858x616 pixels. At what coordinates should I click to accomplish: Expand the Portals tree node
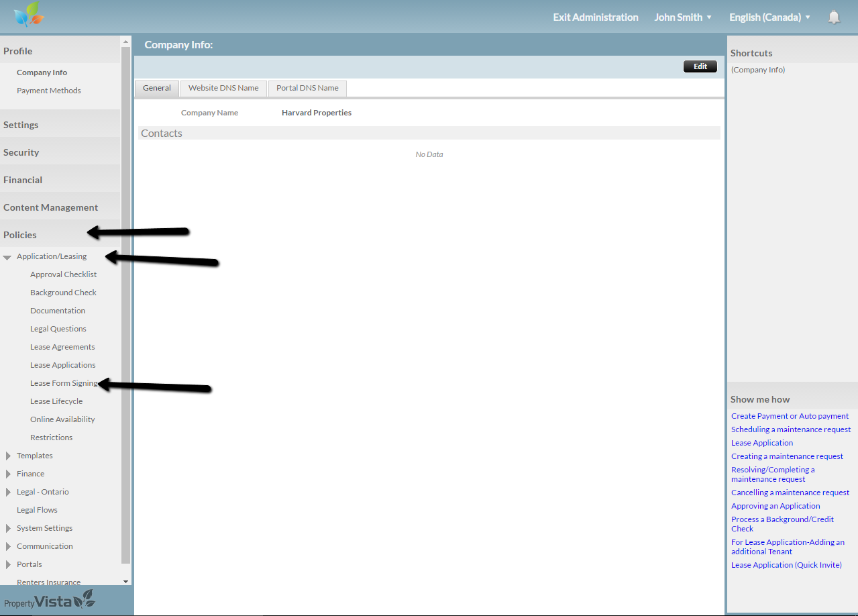click(8, 564)
